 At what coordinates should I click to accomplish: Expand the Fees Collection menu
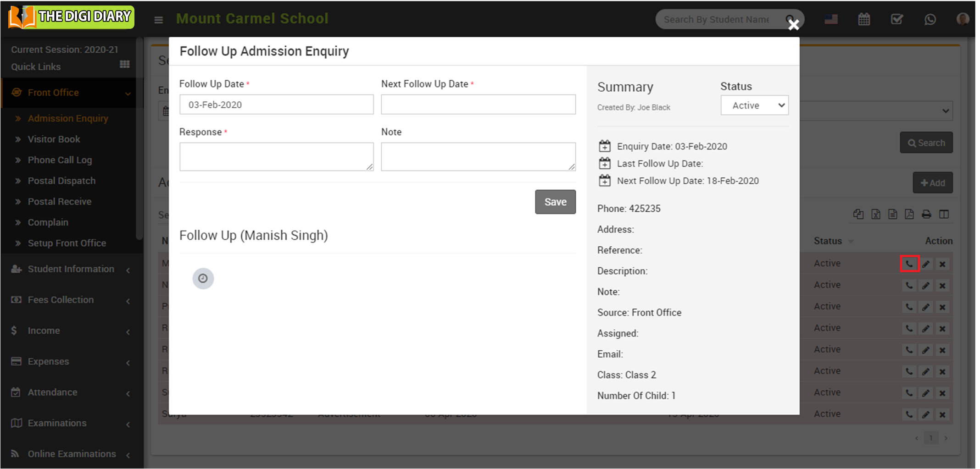[x=71, y=300]
